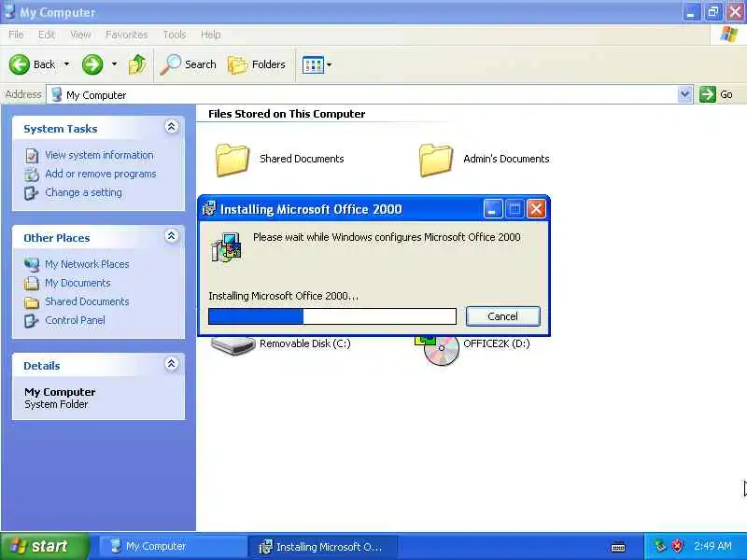Click the Office installation progress bar
This screenshot has height=560, width=747.
332,316
